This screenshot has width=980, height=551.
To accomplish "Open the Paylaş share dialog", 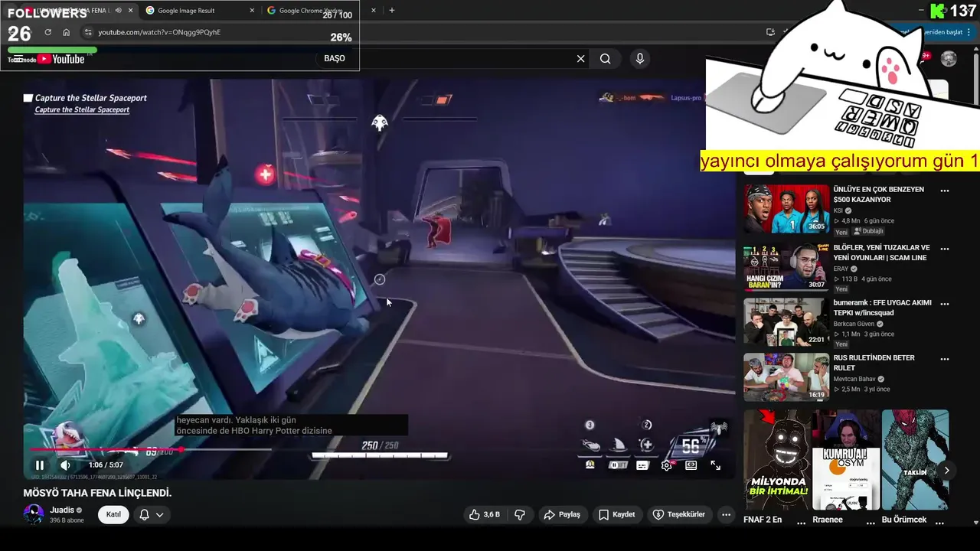I will click(x=562, y=514).
